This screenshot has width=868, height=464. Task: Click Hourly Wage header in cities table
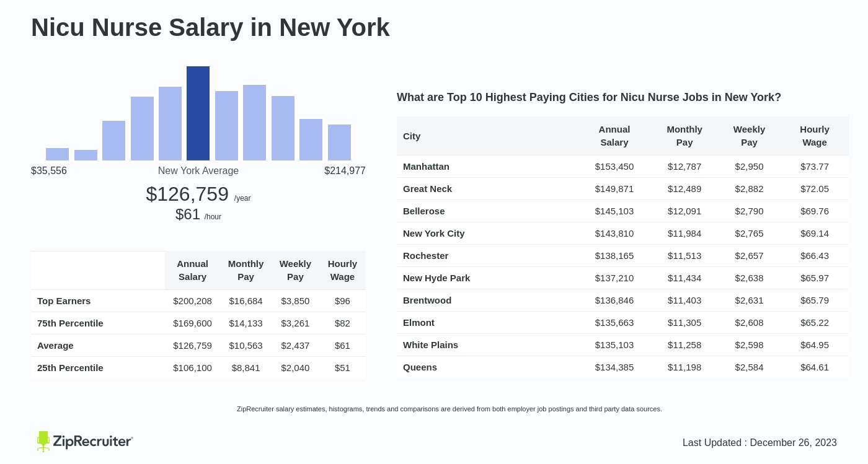(x=815, y=136)
